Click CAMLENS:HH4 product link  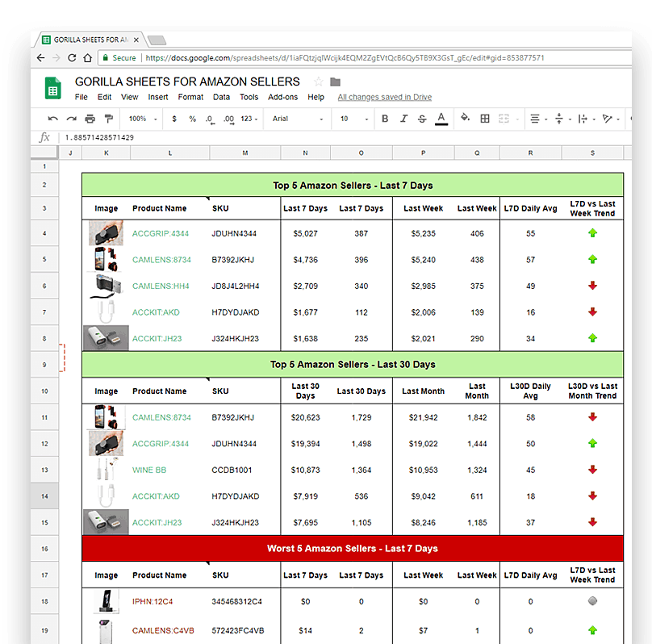click(x=161, y=286)
